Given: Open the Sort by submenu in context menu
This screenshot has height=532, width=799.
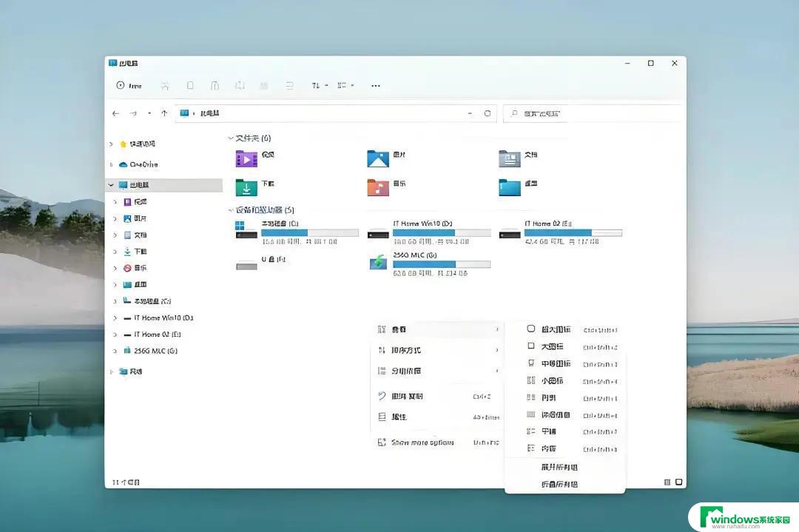Looking at the screenshot, I should [438, 351].
